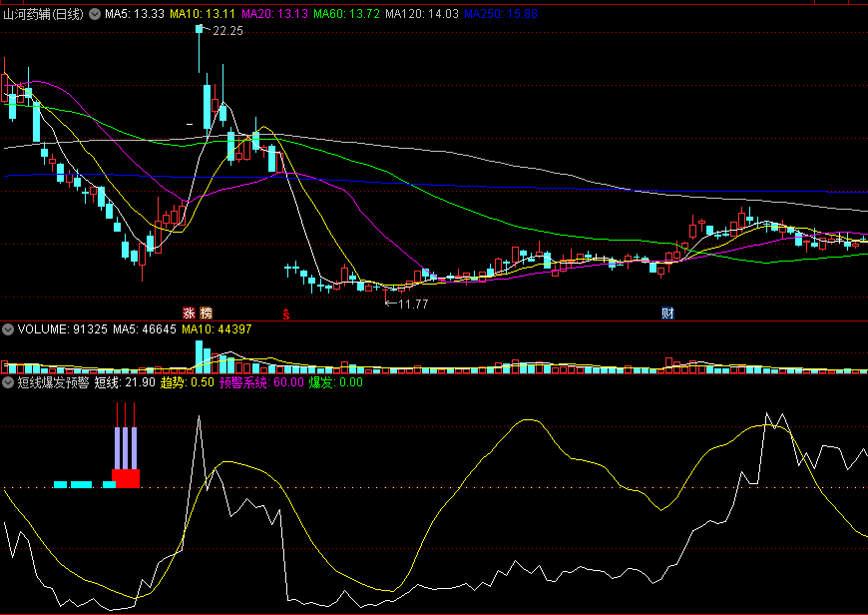
Task: Click the 趋势: 0.50 value label
Action: (x=188, y=382)
